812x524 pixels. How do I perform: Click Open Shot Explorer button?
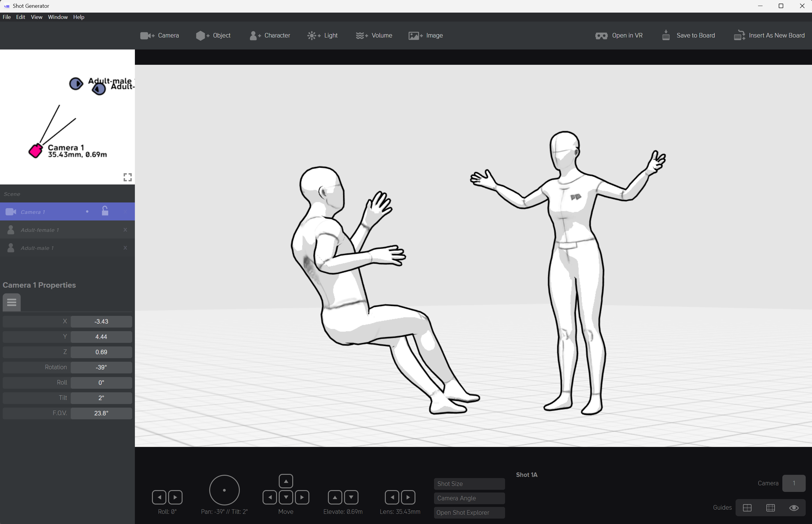coord(469,512)
